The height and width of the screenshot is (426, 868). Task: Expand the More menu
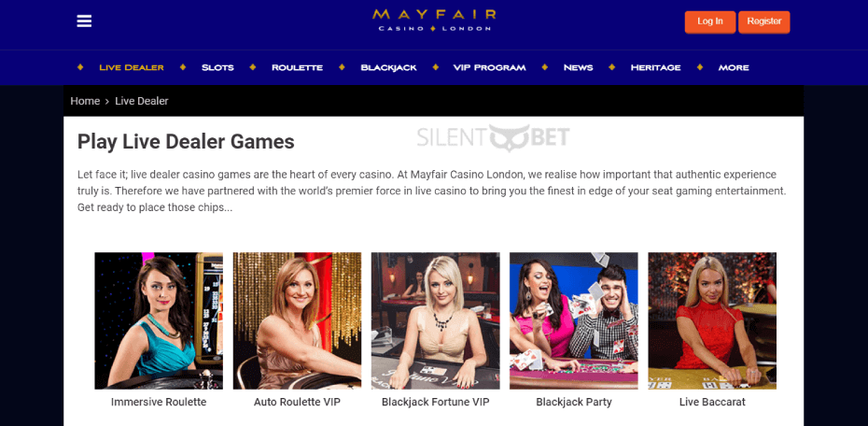734,67
